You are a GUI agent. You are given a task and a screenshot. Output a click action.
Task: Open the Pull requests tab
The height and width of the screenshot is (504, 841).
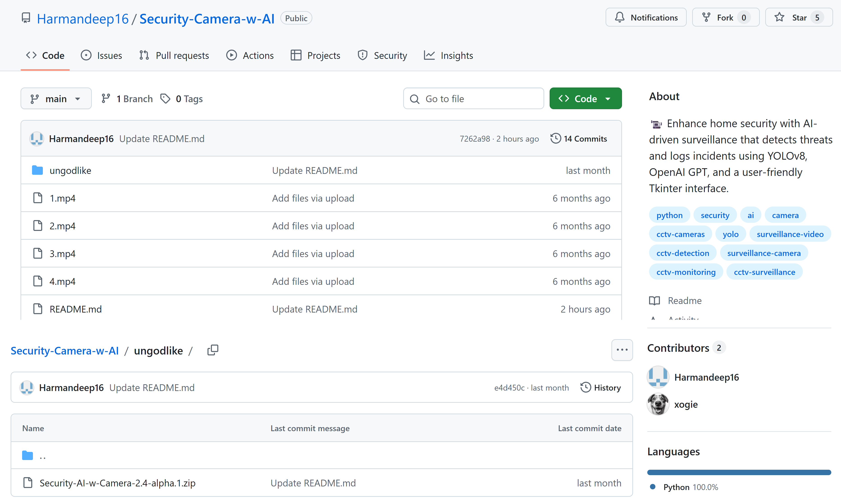[174, 55]
